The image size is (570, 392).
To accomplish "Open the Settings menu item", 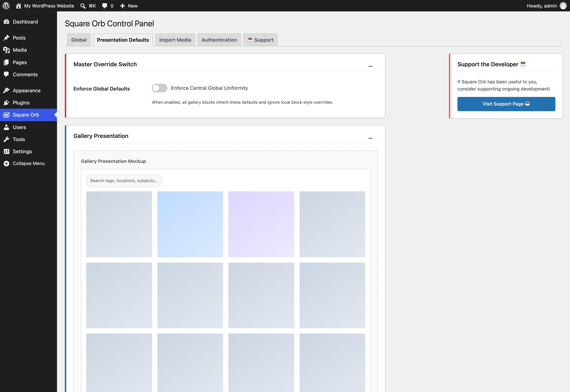I will (x=28, y=152).
